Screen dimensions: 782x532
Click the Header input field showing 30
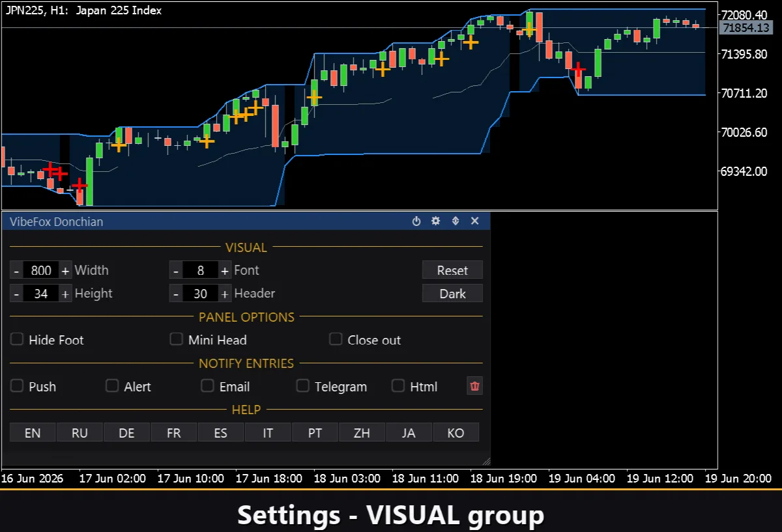click(201, 294)
